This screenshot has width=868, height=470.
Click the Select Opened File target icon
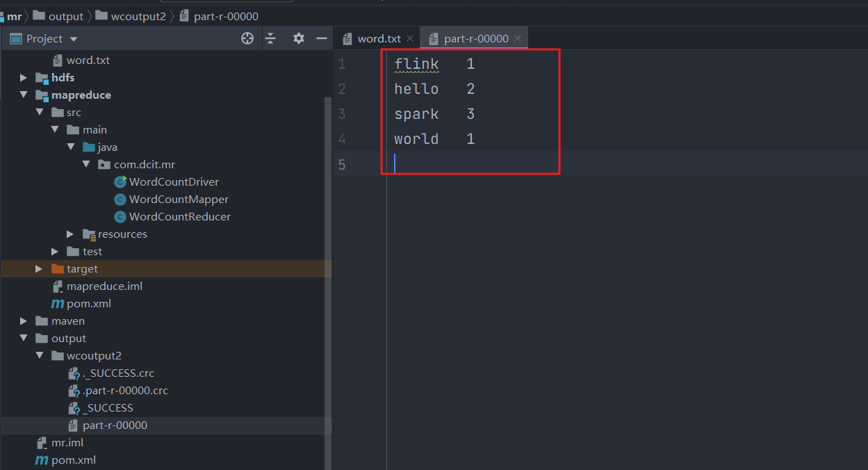tap(247, 39)
